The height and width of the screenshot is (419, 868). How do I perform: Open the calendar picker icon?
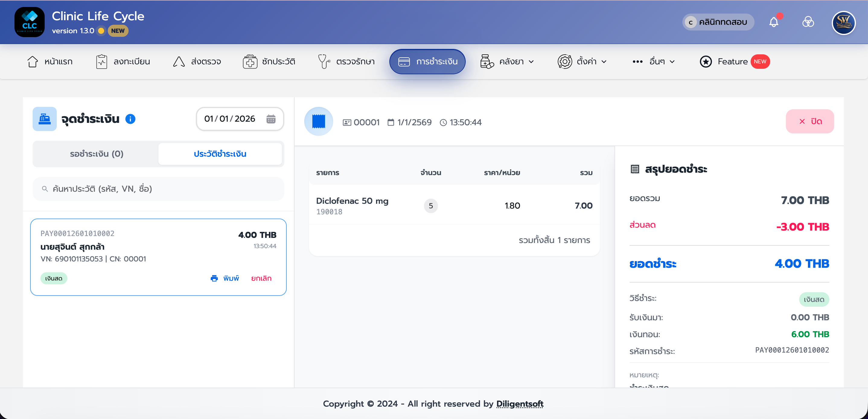point(271,119)
